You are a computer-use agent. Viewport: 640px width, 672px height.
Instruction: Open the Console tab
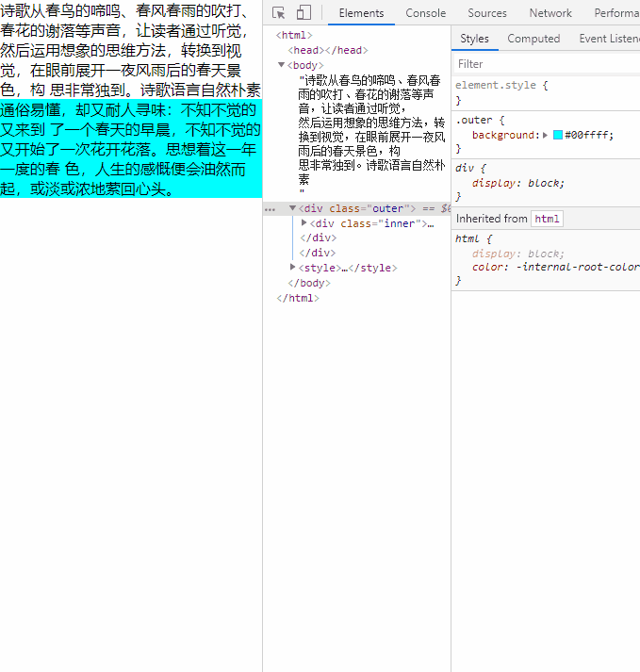426,13
